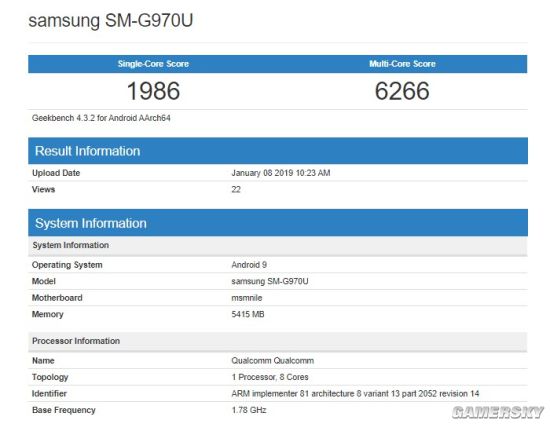The width and height of the screenshot is (550, 424).
Task: Select the Motherboard label
Action: [x=57, y=298]
